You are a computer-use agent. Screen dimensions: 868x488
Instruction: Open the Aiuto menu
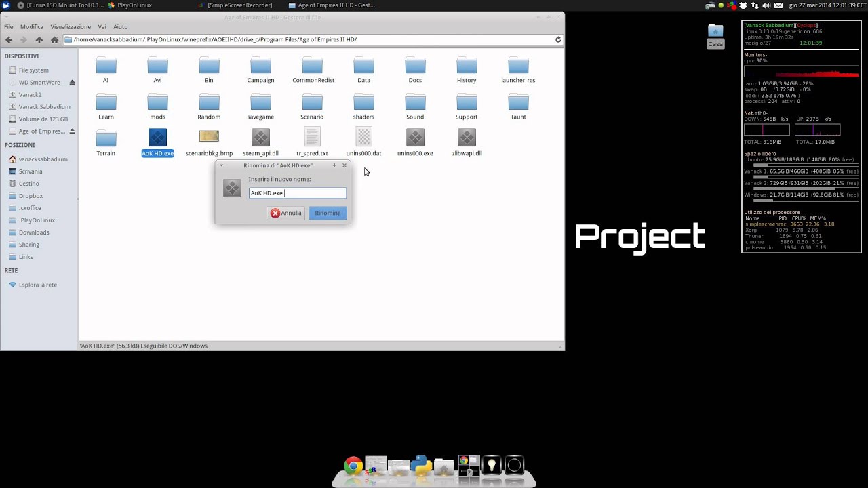(x=121, y=27)
